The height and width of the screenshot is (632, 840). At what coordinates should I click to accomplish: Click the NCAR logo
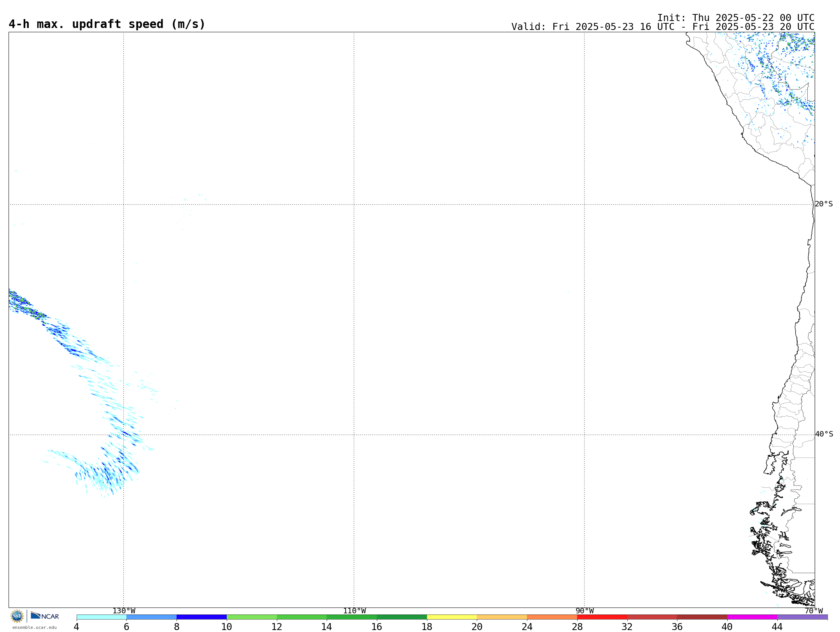[x=45, y=616]
